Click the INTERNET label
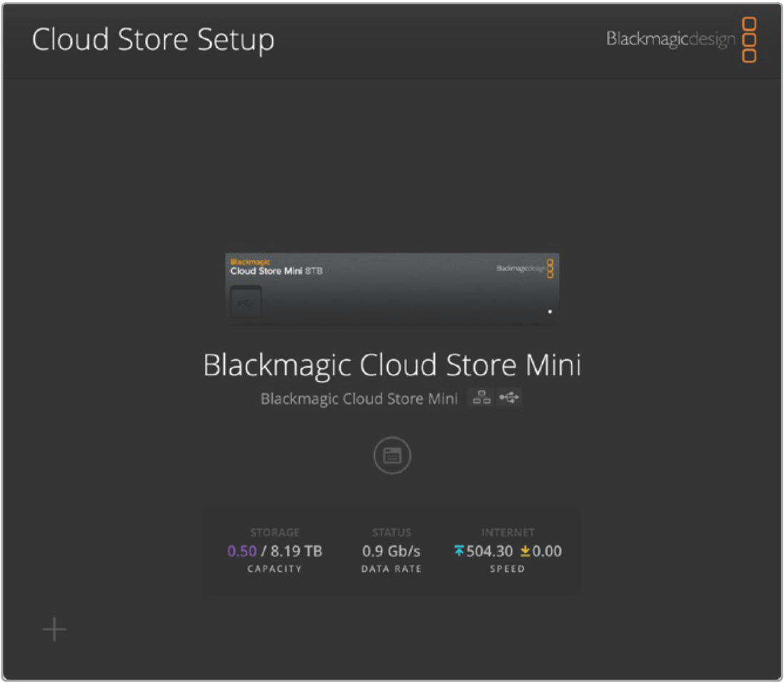This screenshot has height=683, width=784. pos(508,532)
